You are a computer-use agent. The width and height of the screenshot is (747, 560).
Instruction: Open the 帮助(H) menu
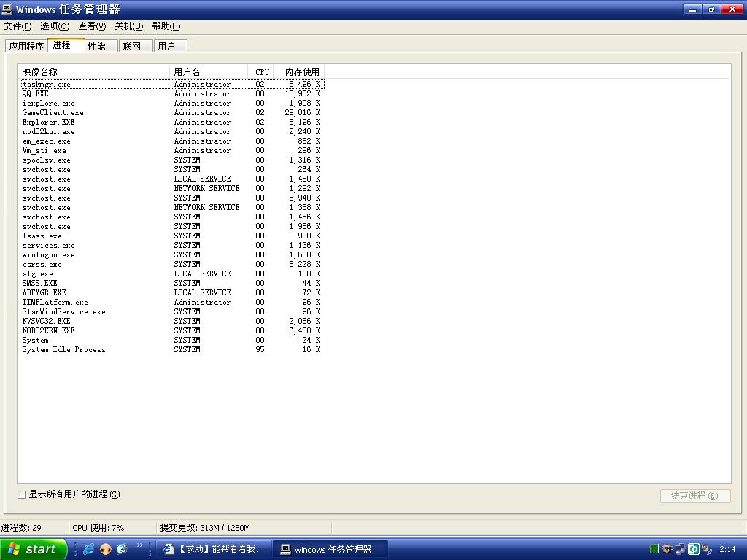point(166,26)
